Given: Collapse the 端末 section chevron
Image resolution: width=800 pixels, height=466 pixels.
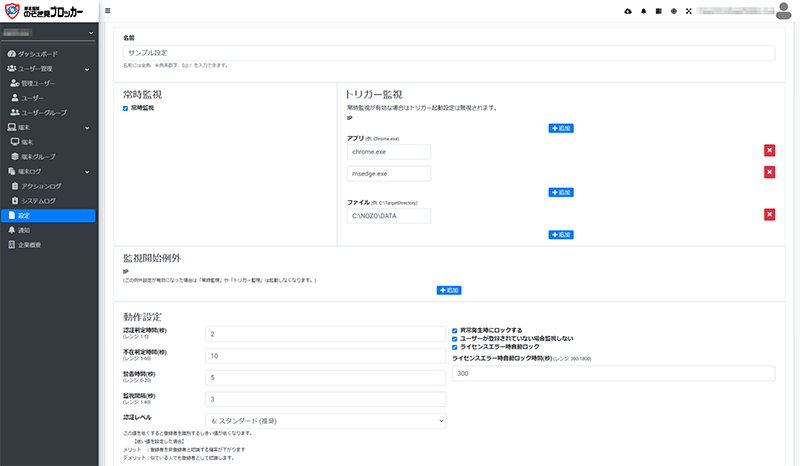Looking at the screenshot, I should tap(87, 128).
